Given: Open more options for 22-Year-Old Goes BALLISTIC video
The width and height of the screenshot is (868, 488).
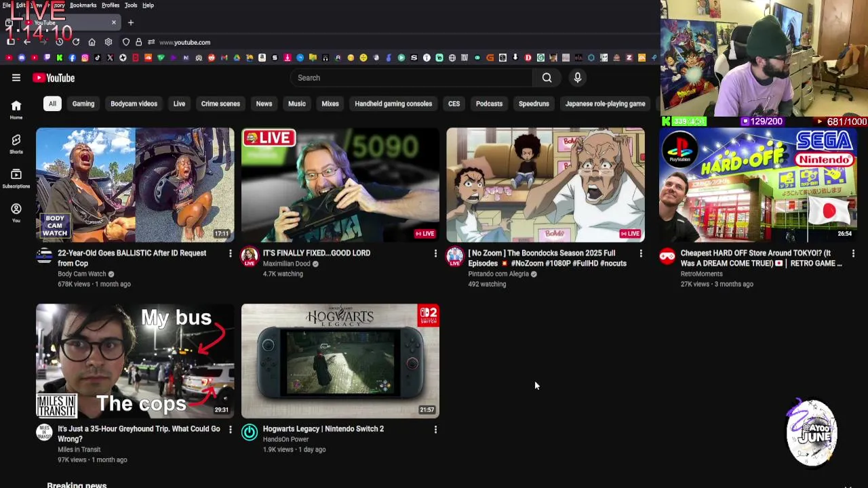Looking at the screenshot, I should 230,253.
